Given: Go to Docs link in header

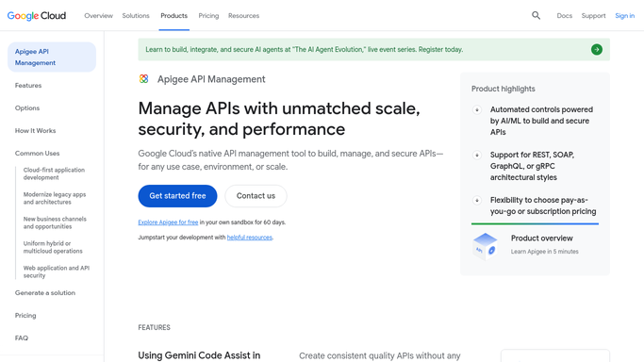Looking at the screenshot, I should (x=564, y=16).
